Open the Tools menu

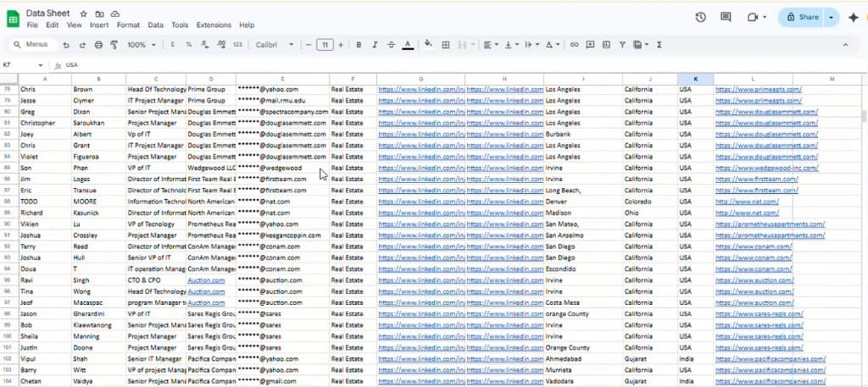[180, 25]
